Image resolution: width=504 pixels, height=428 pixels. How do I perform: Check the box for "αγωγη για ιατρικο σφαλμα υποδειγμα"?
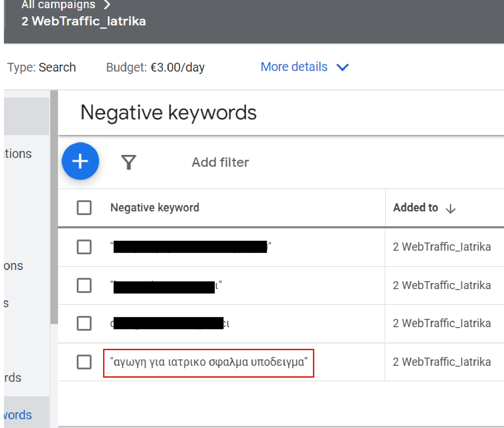point(84,362)
